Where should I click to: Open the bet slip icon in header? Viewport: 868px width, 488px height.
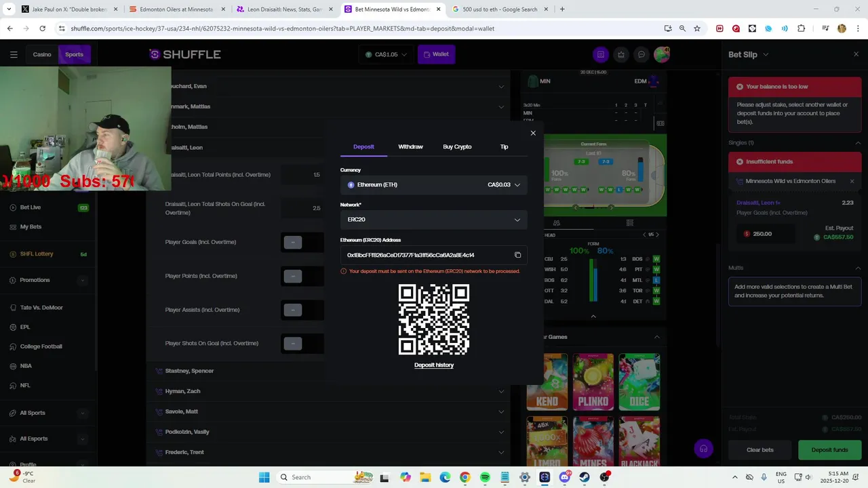click(601, 54)
